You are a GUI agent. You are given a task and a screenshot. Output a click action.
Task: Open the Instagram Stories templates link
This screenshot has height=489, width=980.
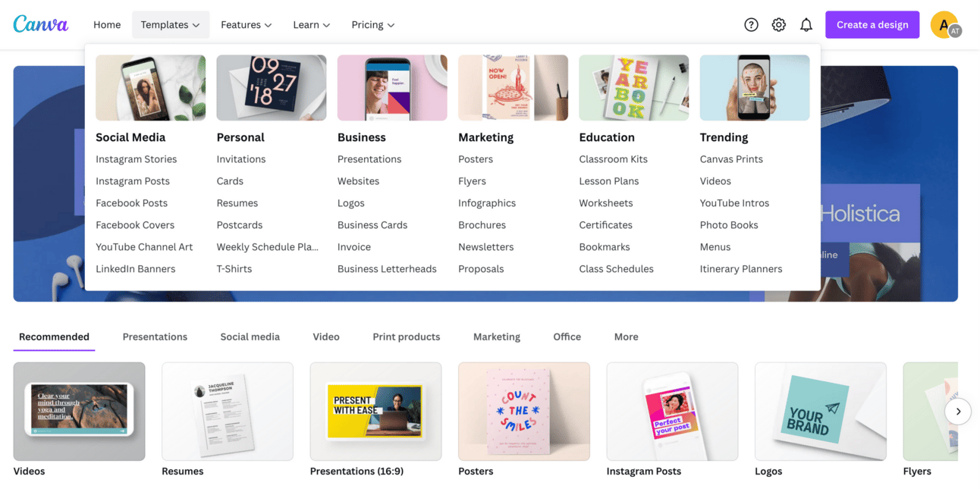[x=137, y=159]
